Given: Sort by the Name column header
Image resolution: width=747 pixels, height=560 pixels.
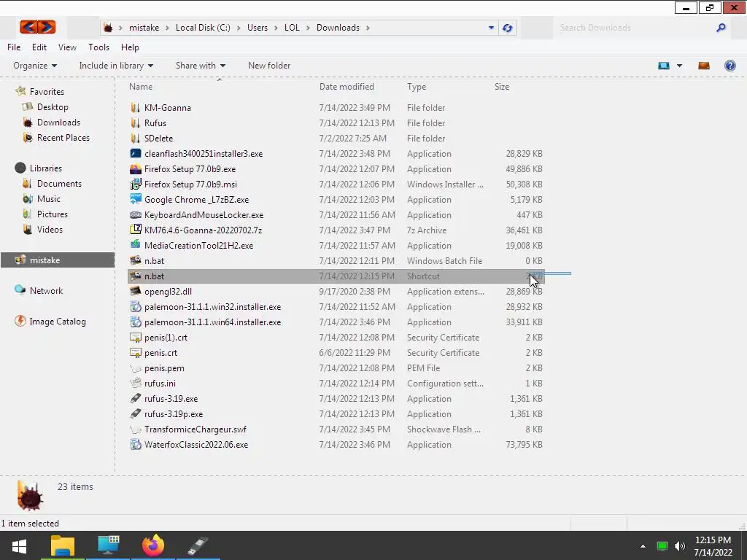Looking at the screenshot, I should coord(141,87).
